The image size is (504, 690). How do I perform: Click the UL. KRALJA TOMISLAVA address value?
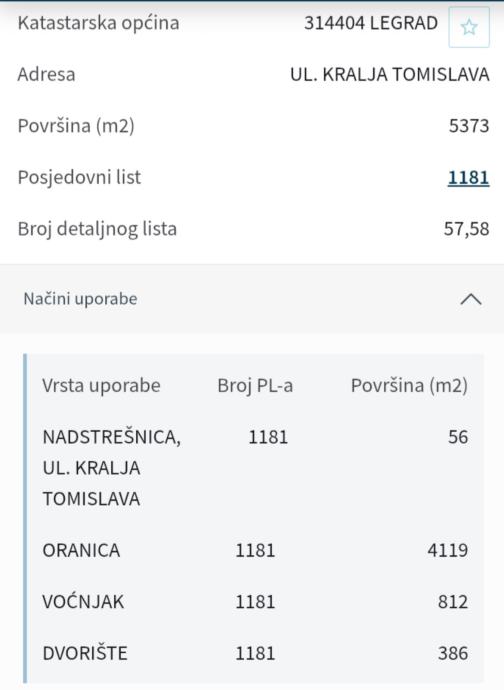tap(390, 74)
